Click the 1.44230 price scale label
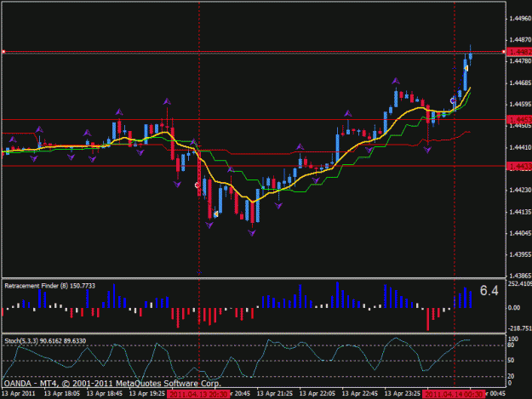 (x=520, y=191)
